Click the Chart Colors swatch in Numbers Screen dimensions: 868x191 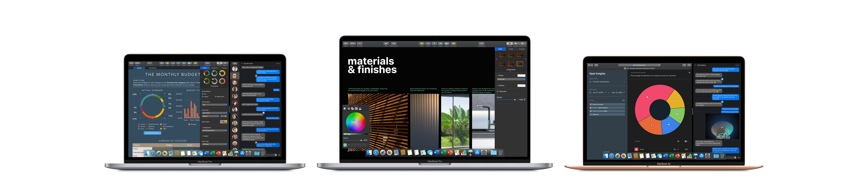click(x=223, y=122)
